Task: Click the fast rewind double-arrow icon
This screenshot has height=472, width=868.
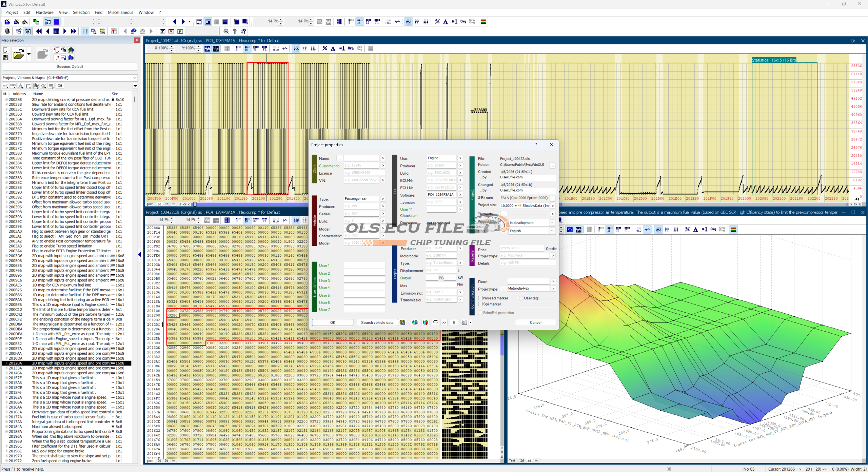Action: click(39, 31)
